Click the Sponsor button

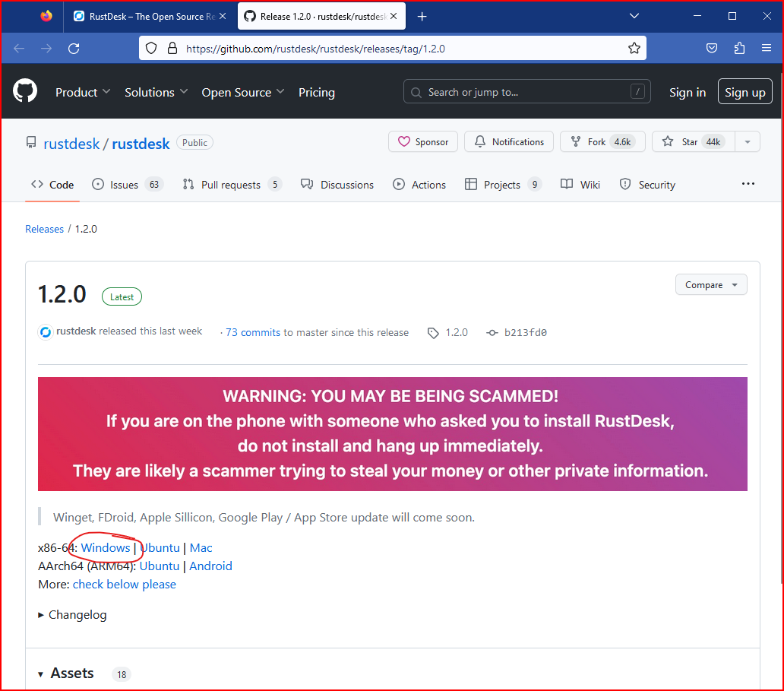pos(423,141)
